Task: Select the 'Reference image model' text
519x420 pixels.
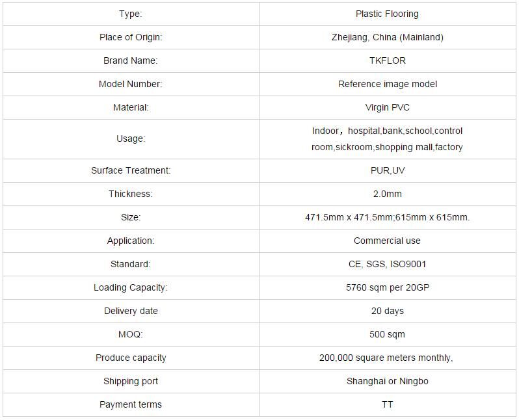Action: point(387,84)
